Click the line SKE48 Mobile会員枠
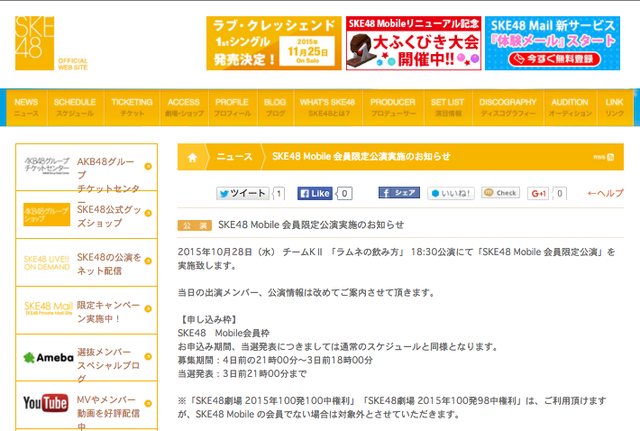The height and width of the screenshot is (431, 640). (x=224, y=333)
